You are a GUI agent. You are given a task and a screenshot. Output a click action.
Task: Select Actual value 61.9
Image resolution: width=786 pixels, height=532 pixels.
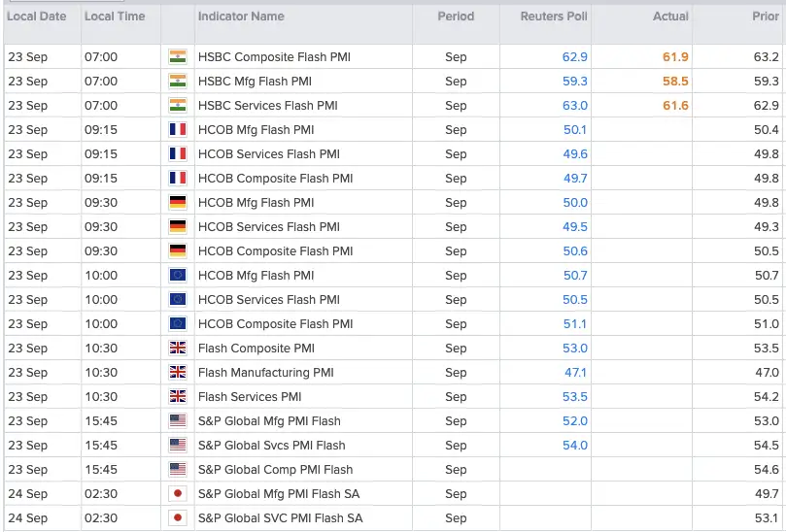675,57
